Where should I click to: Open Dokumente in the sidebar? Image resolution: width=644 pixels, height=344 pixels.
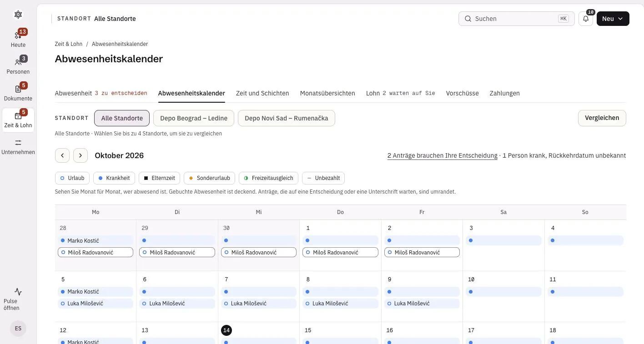[18, 93]
